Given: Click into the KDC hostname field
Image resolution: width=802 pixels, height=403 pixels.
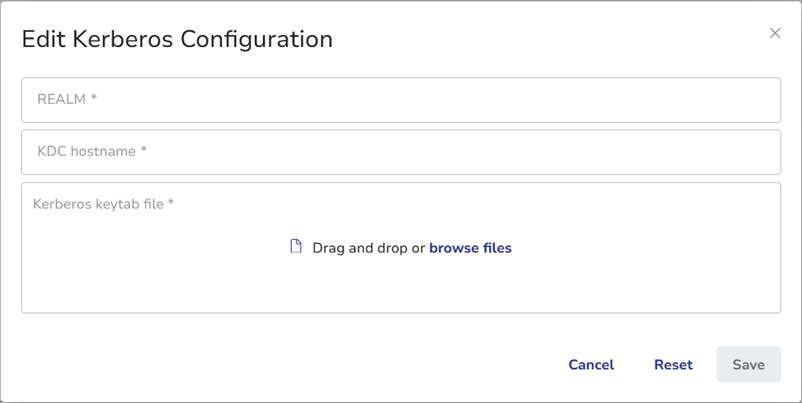Looking at the screenshot, I should pos(400,152).
